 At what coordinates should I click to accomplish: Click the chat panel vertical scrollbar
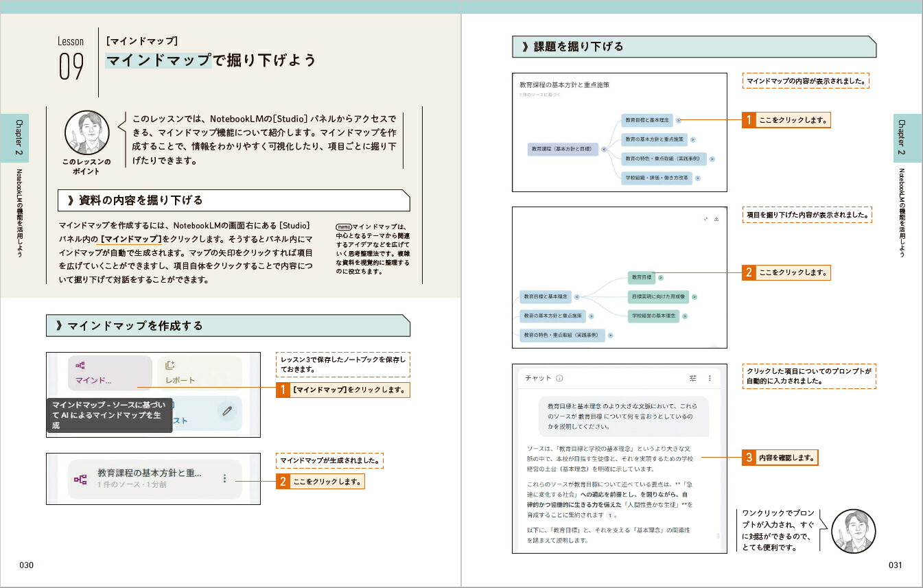click(x=718, y=537)
